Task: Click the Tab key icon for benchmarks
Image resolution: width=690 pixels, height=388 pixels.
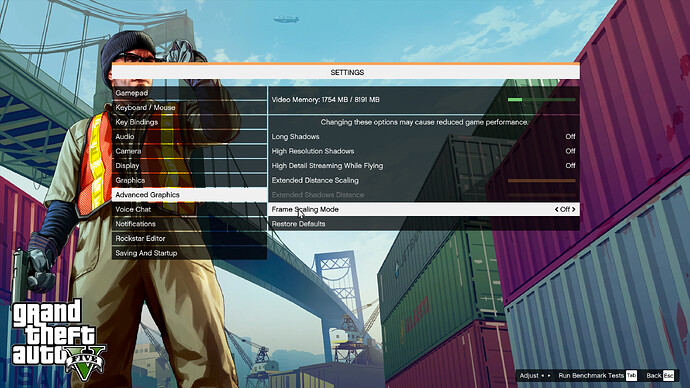Action: click(631, 375)
